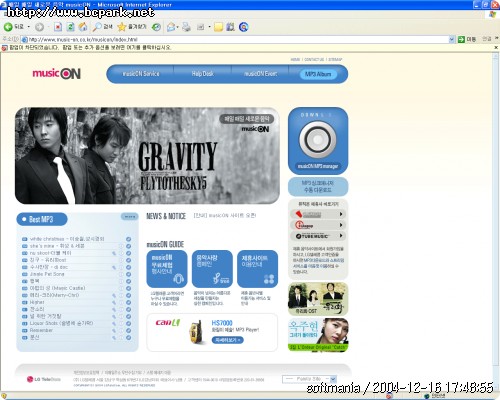Click the HOME link at page top
Screen dimensions: 500x400
[x=295, y=59]
